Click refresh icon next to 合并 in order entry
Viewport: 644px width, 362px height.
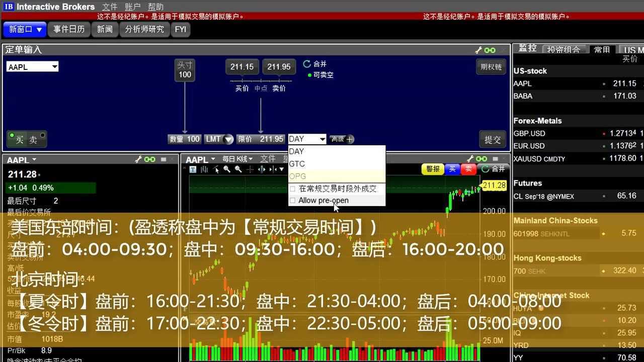click(x=307, y=64)
